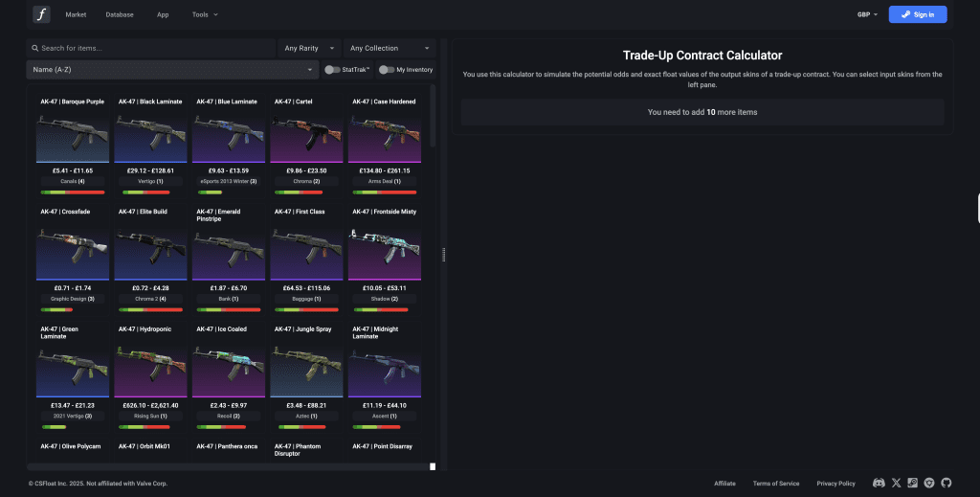
Task: Click the 'You need to add 10 more items' notice
Action: [702, 113]
